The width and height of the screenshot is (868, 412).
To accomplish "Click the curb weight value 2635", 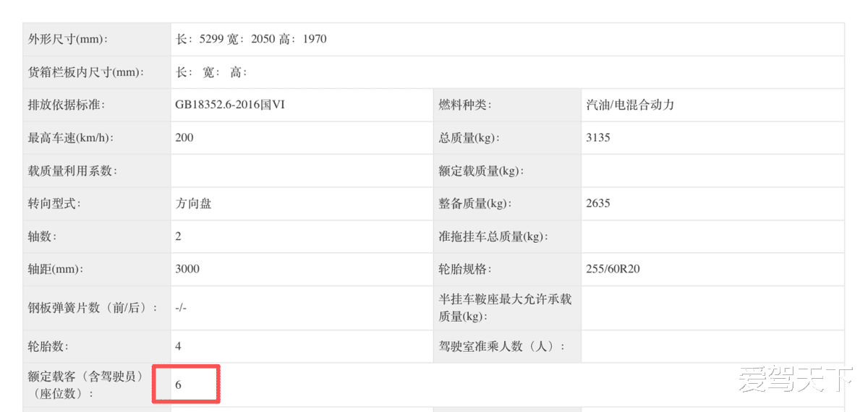I will [598, 204].
